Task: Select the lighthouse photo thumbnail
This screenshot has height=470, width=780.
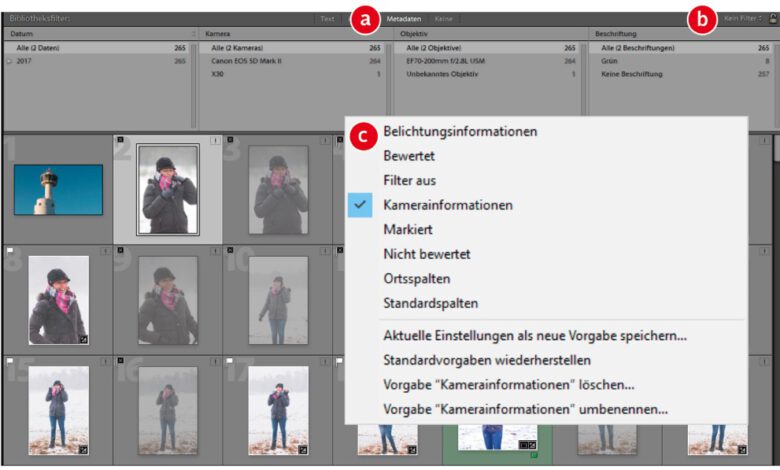Action: coord(58,189)
